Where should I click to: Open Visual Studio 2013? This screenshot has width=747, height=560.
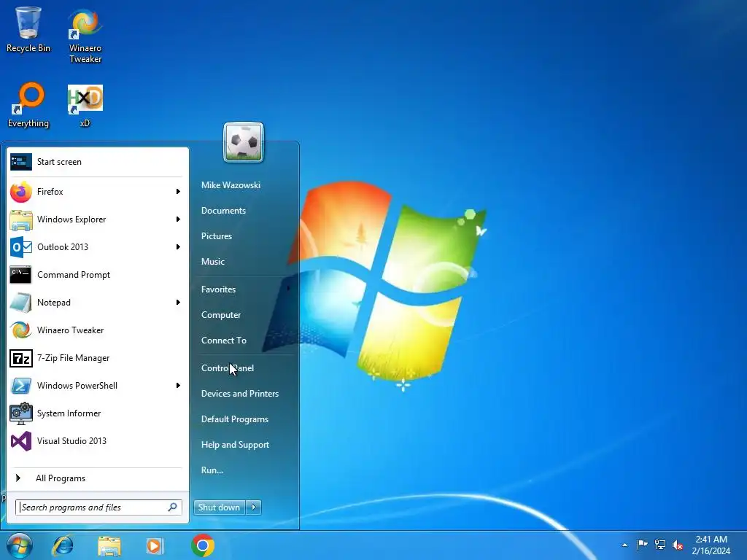click(98, 441)
